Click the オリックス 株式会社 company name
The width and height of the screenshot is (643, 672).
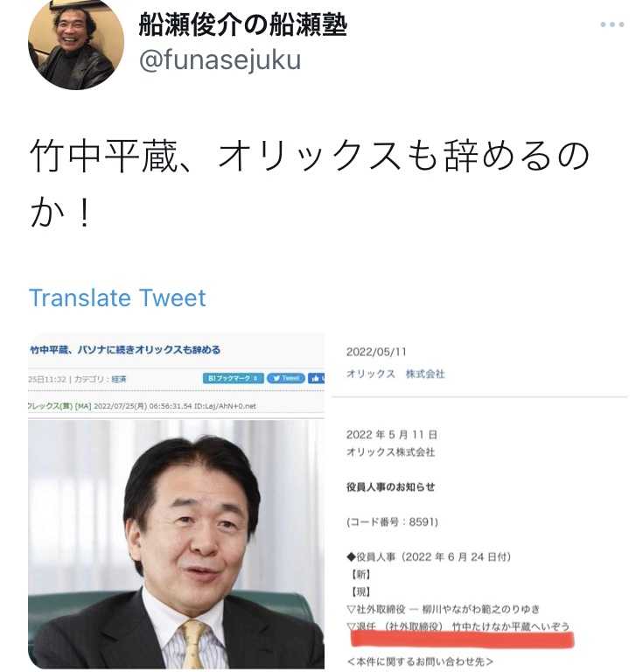395,374
